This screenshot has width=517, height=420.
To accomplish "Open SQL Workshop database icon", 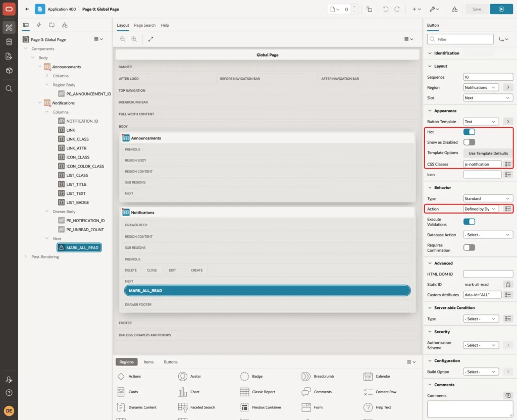I will (9, 42).
